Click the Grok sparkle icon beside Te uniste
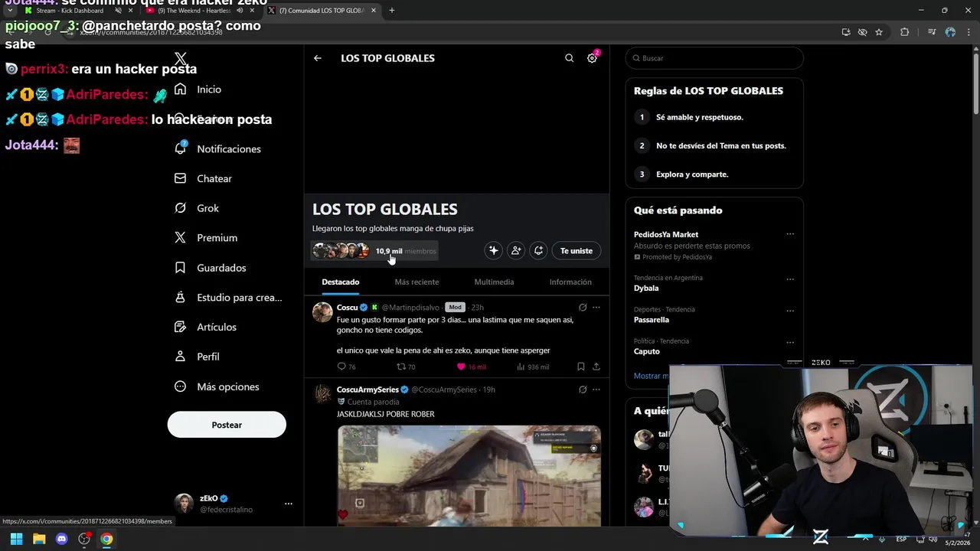Screen dimensions: 980x551 click(493, 250)
